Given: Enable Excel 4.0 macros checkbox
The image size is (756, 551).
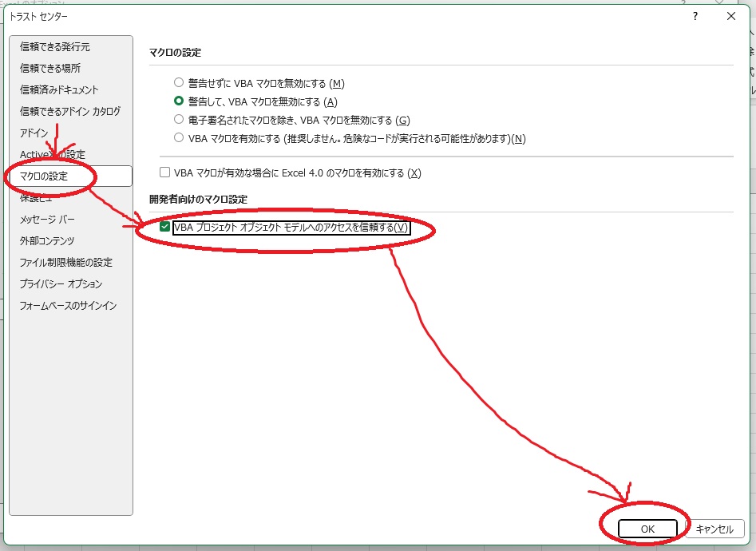Looking at the screenshot, I should [165, 172].
